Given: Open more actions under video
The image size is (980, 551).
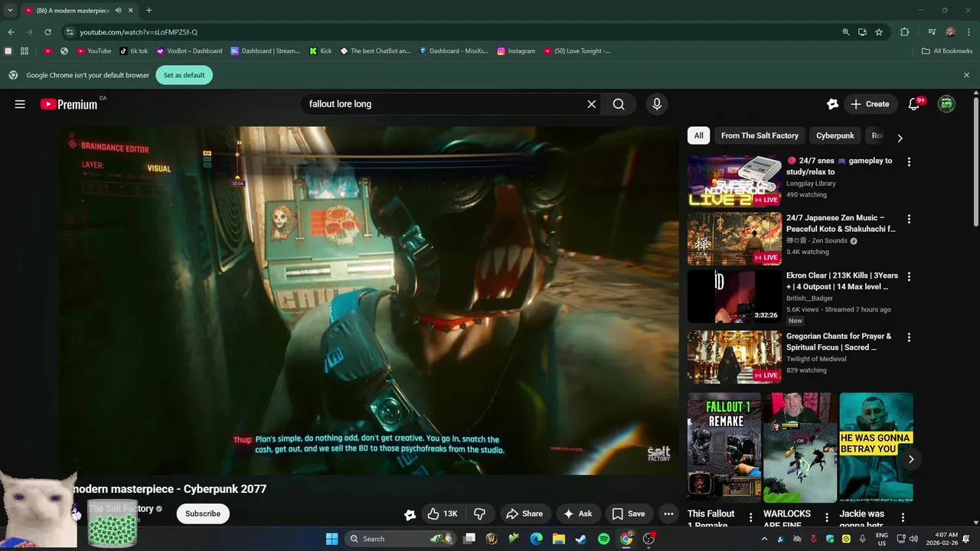Looking at the screenshot, I should coord(668,514).
